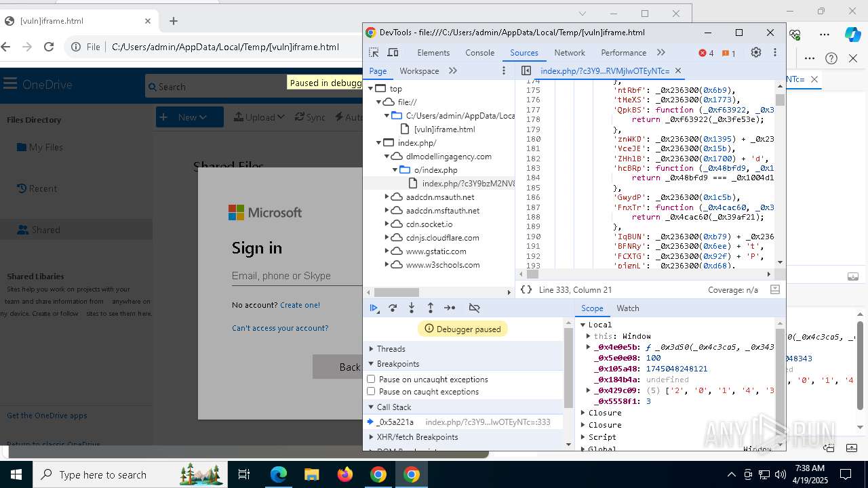Screen dimensions: 868x488
Task: Open DevTools settings gear
Action: coord(756,52)
